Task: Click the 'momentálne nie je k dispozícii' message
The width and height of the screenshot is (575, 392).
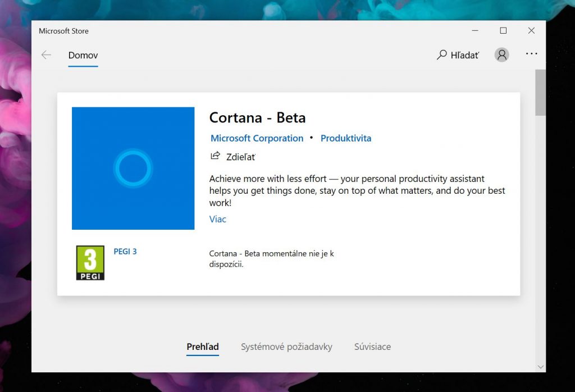Action: 271,259
